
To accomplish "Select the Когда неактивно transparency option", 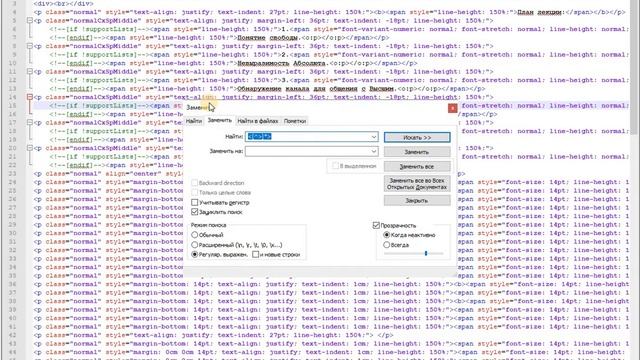I will 387,235.
